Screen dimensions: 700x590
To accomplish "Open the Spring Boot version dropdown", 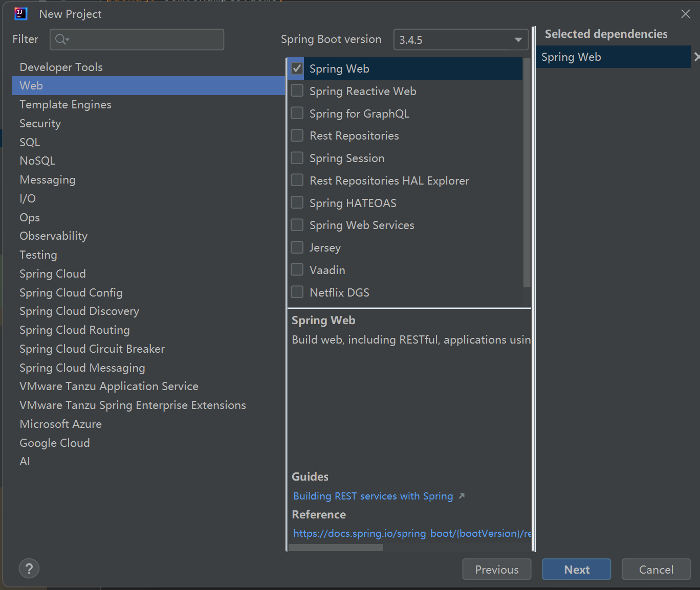I will click(x=461, y=39).
